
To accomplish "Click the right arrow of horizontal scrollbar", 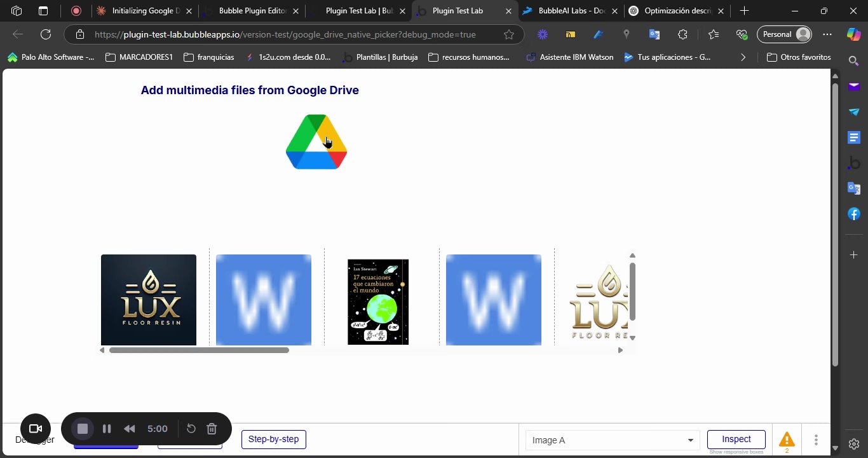I will pos(620,350).
